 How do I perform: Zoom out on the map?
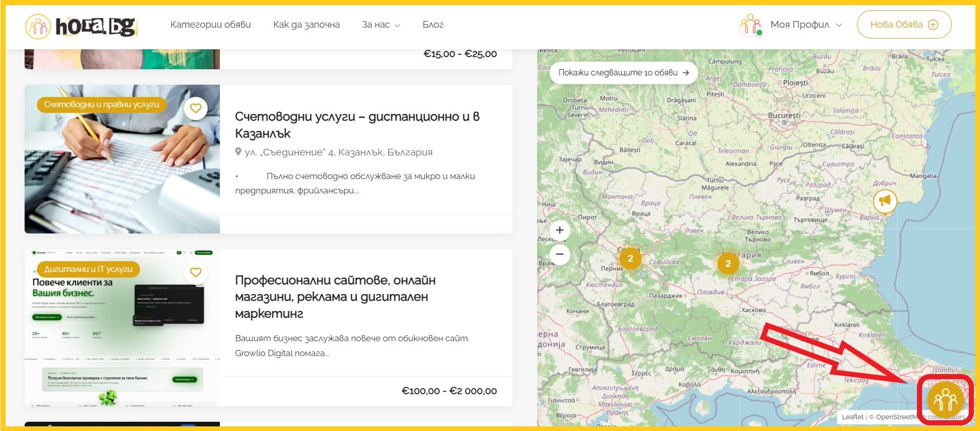pyautogui.click(x=560, y=254)
